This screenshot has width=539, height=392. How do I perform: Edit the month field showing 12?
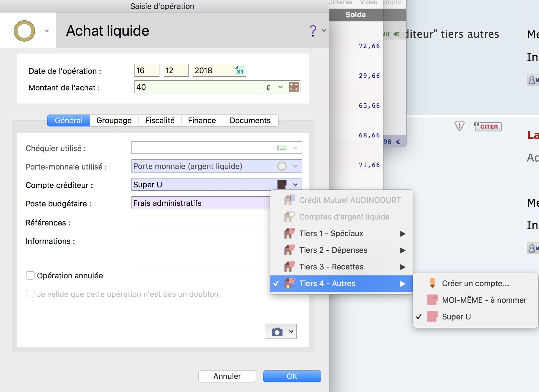(x=176, y=70)
